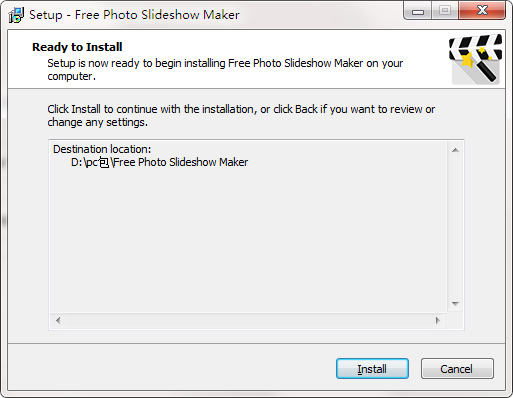Click the Ready to Install heading
This screenshot has width=513, height=398.
click(77, 47)
